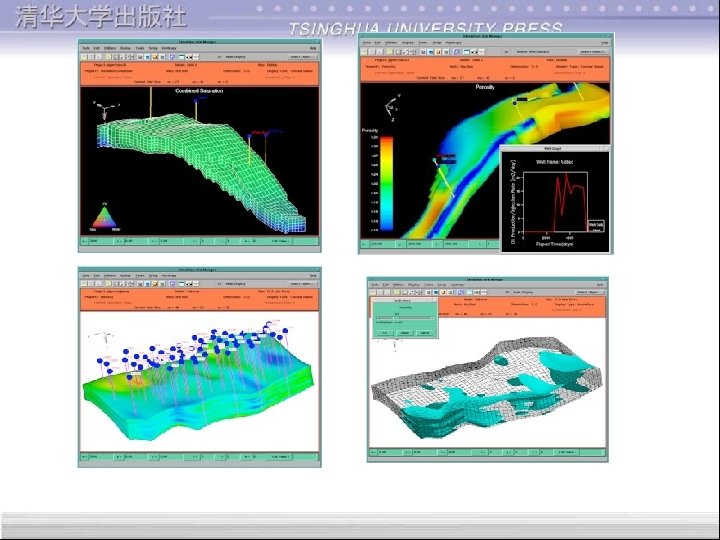Click Select Object button in Combined Saturation window
720x540 pixels.
coord(302,57)
